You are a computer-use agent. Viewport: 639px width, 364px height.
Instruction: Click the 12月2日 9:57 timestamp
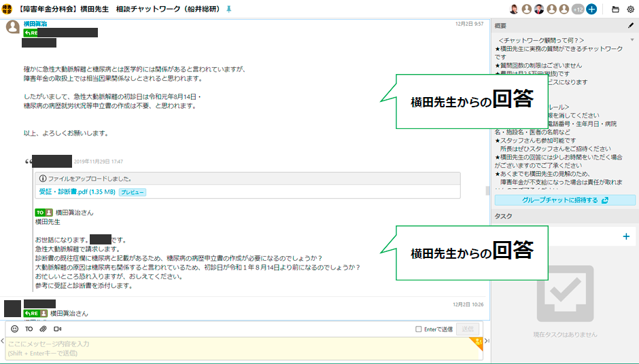point(470,24)
